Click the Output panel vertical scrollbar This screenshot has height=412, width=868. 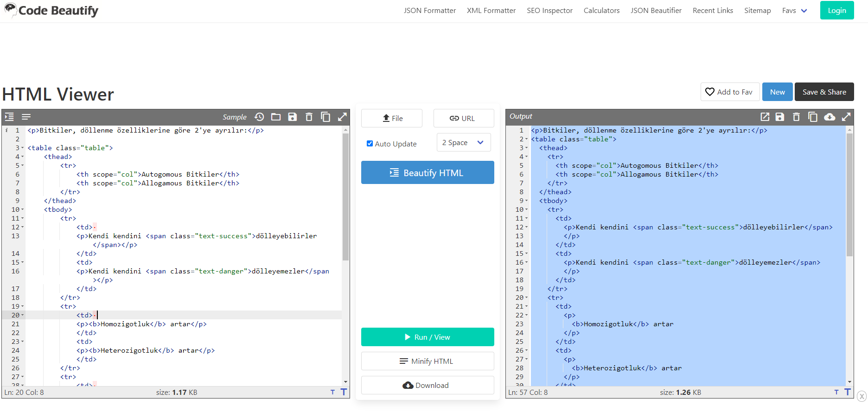849,195
